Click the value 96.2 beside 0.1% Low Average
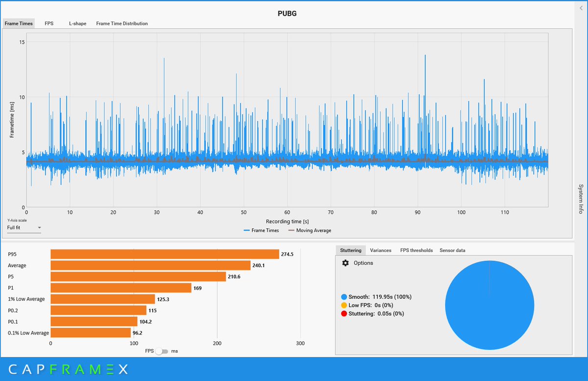This screenshot has height=381, width=588. click(x=137, y=333)
